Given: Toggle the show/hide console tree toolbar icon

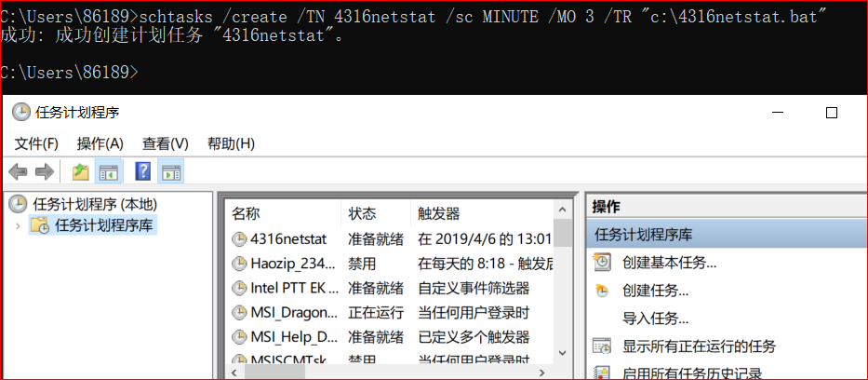Looking at the screenshot, I should tap(108, 171).
